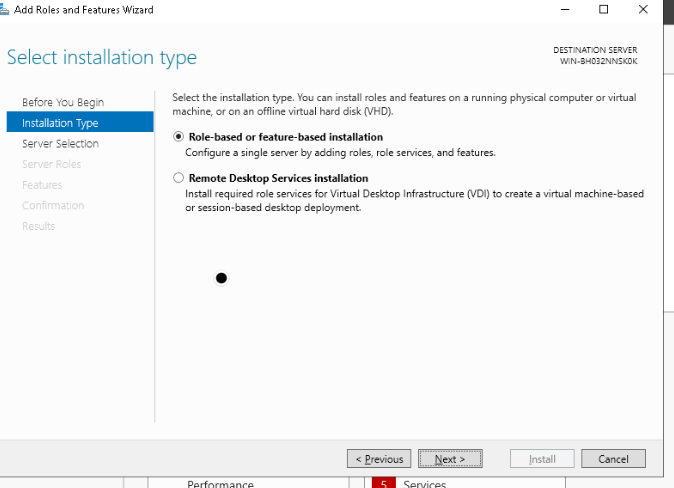The height and width of the screenshot is (488, 674).
Task: Click the Confirmation step in sidebar
Action: point(53,205)
